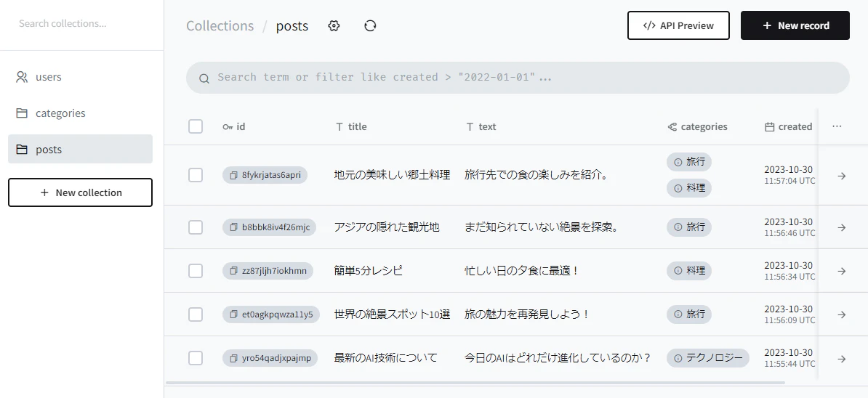Image resolution: width=868 pixels, height=398 pixels.
Task: Select all records with header checkbox
Action: click(196, 126)
